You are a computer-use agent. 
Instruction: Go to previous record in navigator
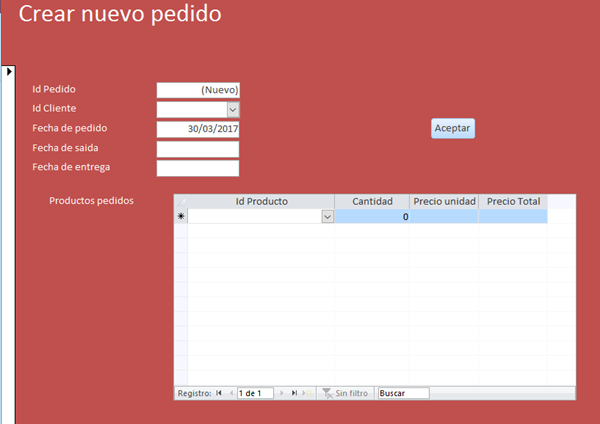point(231,393)
